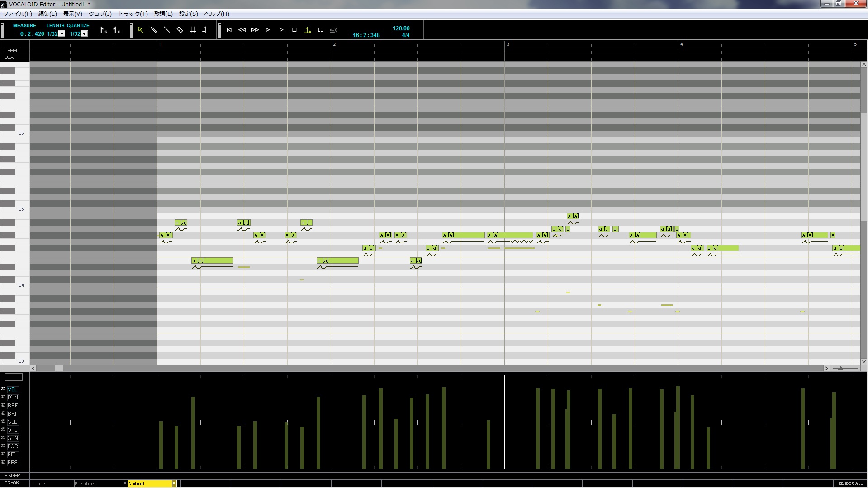Open the 設定(S) menu
This screenshot has width=868, height=488.
189,14
